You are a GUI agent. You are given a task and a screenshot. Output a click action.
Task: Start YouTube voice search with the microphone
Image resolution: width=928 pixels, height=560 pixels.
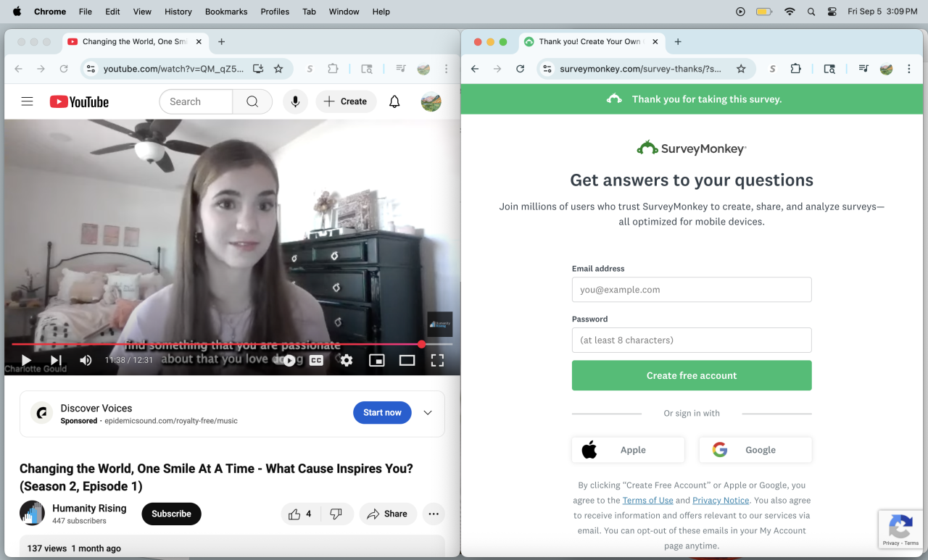click(295, 102)
